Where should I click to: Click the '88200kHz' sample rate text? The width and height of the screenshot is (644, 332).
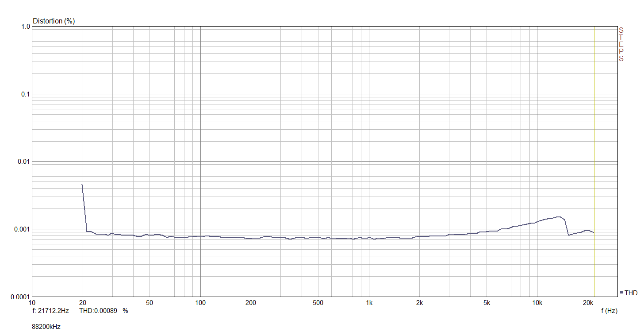(46, 327)
